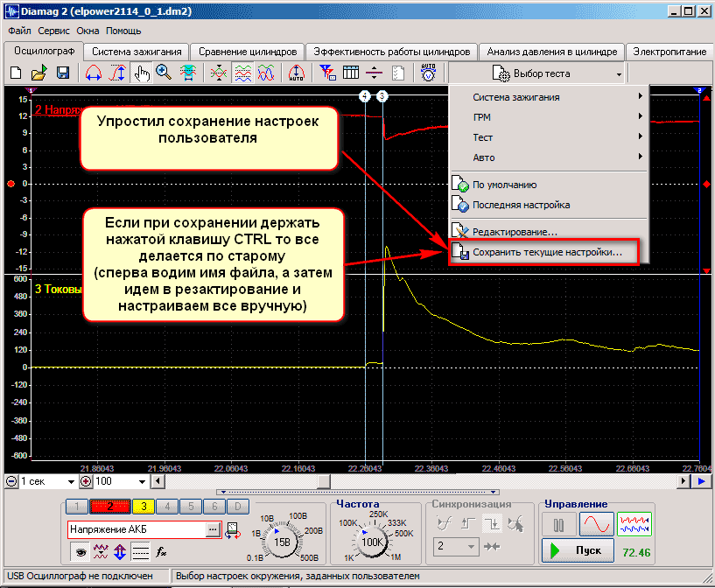Screen dimensions: 715x588
Task: Select the multi-waveform recorder mode button
Action: point(634,525)
